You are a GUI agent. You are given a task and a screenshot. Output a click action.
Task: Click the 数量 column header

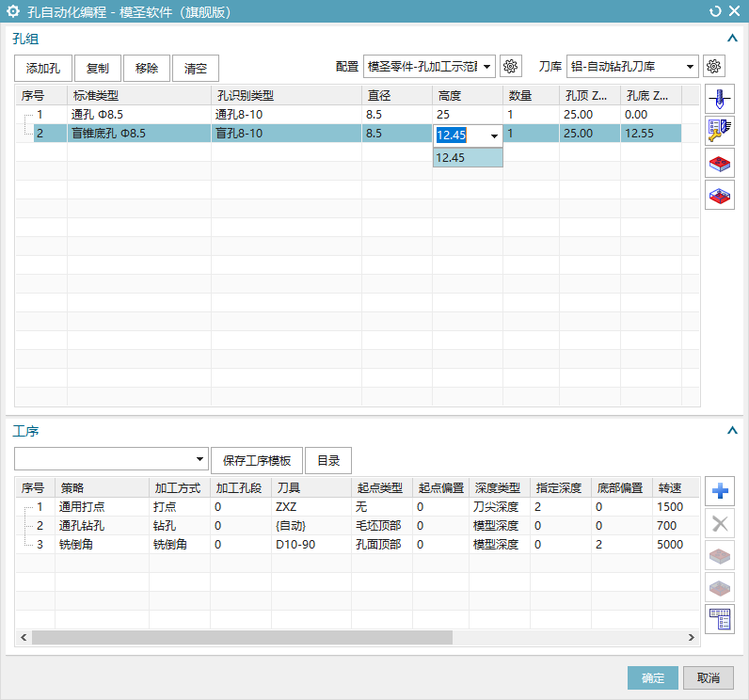pyautogui.click(x=531, y=96)
